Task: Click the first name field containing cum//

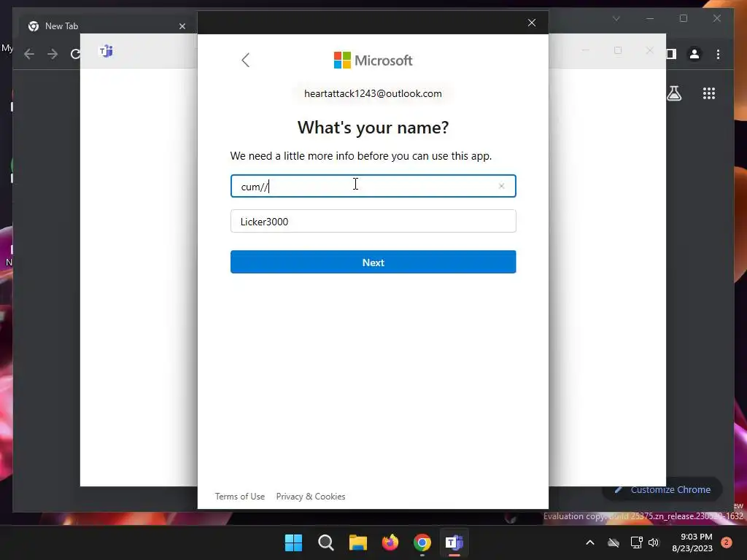Action: click(373, 186)
